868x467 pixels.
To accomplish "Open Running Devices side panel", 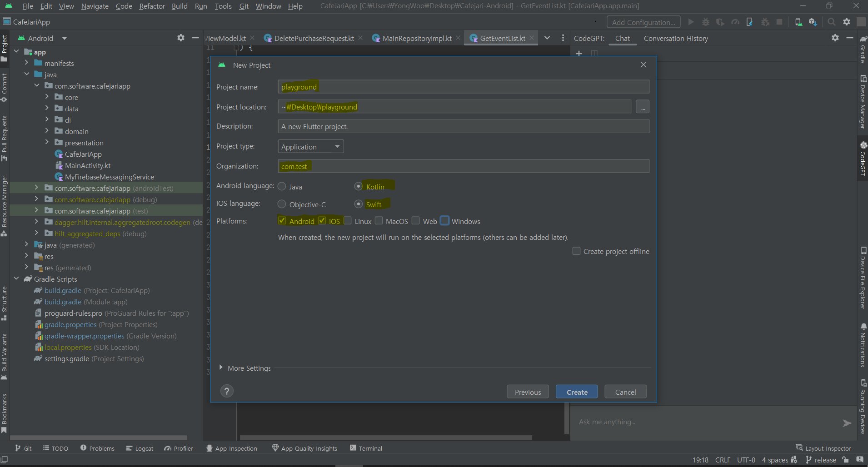I will 863,407.
